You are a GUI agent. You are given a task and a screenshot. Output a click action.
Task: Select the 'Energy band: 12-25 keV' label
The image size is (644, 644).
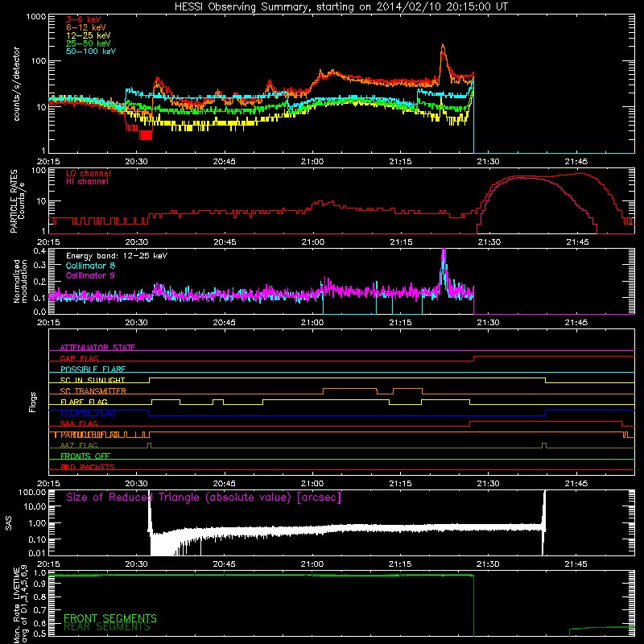tap(117, 256)
